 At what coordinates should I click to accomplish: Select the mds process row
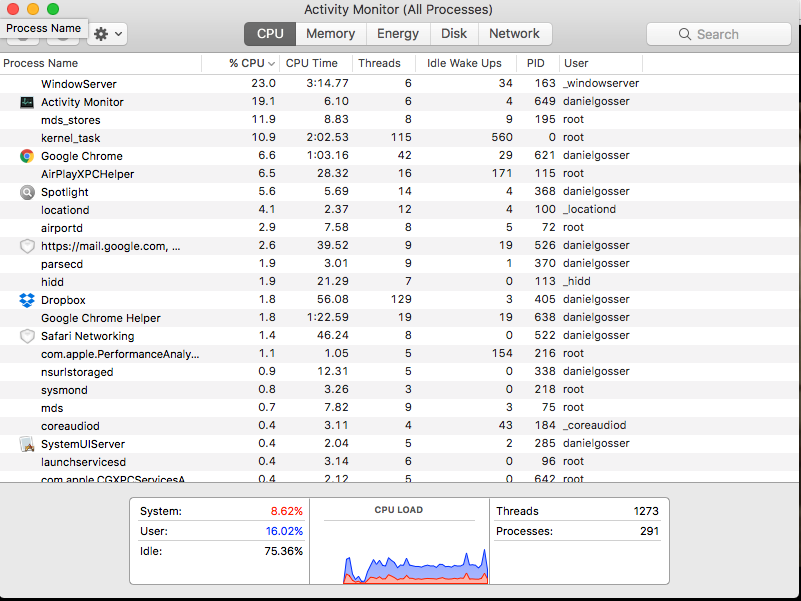400,407
